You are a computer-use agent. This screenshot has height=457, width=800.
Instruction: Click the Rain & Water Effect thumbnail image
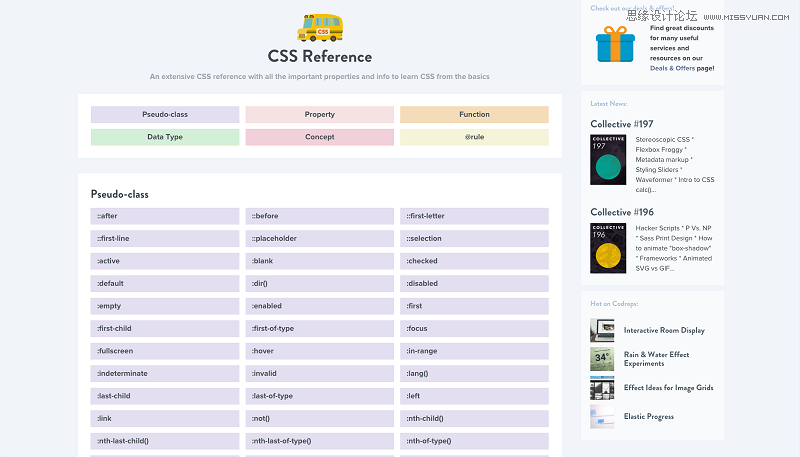point(602,359)
